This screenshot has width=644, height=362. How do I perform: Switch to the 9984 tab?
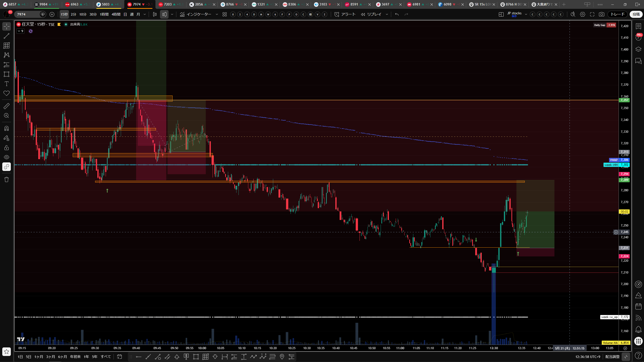coord(47,4)
